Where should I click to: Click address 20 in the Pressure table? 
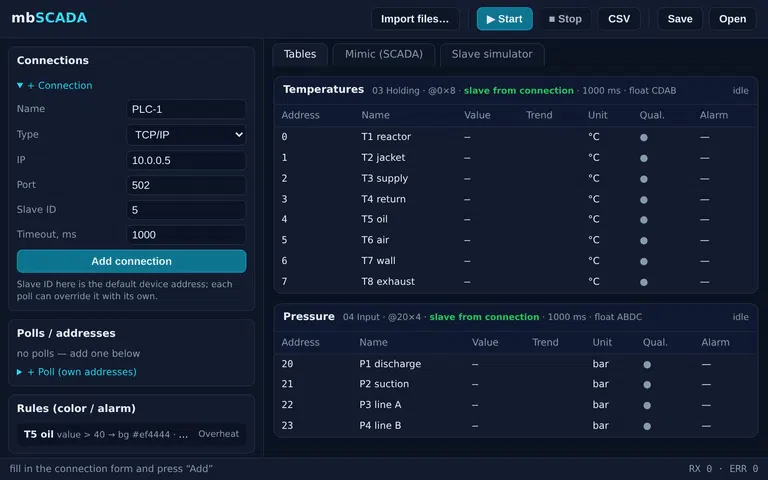point(287,364)
